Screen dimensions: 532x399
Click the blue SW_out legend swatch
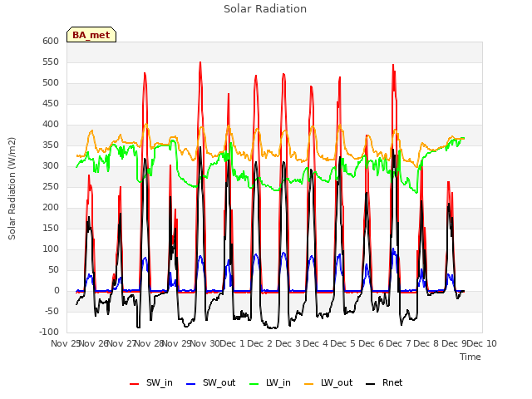(191, 384)
